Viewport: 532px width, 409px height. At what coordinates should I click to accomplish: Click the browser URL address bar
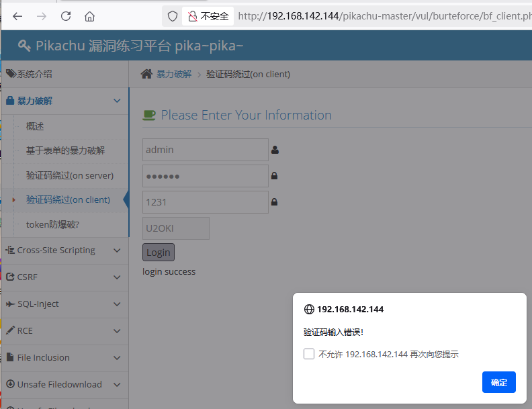[x=384, y=16]
